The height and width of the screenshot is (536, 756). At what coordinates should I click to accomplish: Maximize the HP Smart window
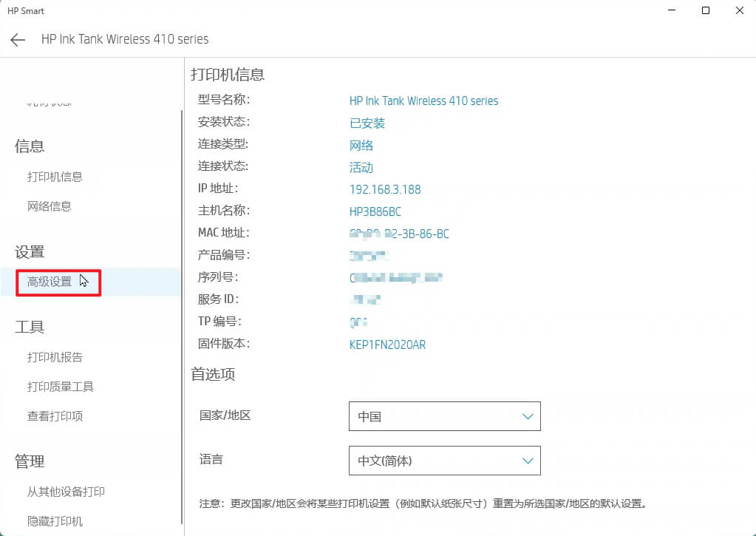(705, 10)
